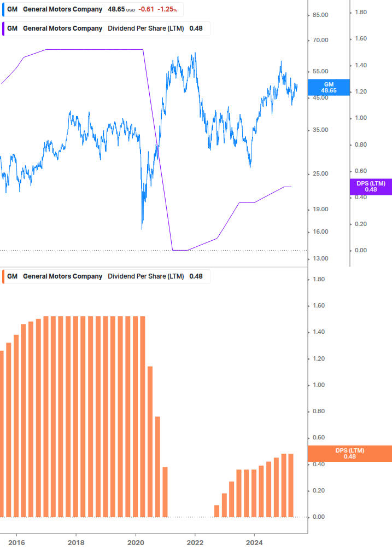Image resolution: width=392 pixels, height=550 pixels.
Task: Select the GM stock price legend entry
Action: [93, 9]
